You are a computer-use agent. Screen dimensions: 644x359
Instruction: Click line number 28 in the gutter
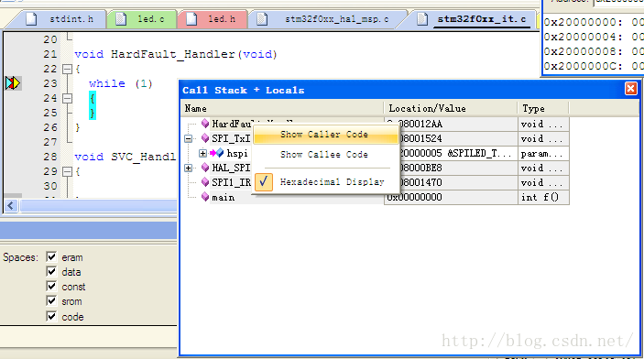[50, 157]
